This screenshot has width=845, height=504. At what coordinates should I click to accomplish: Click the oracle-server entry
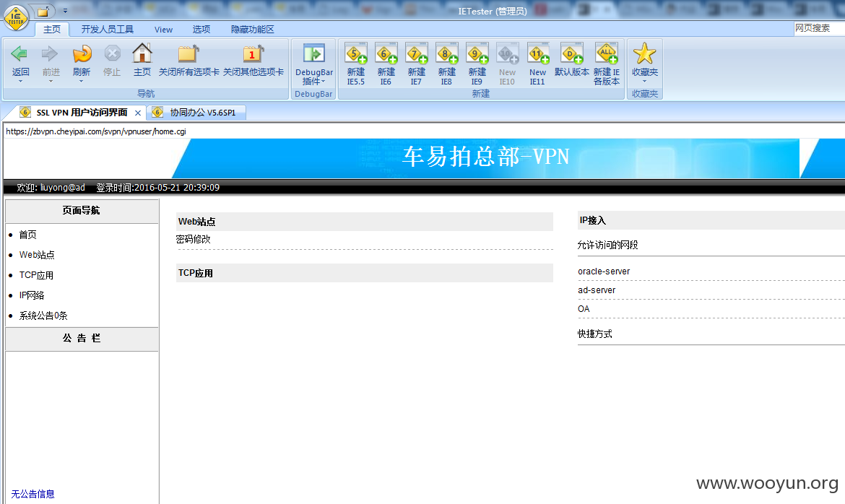(x=604, y=271)
